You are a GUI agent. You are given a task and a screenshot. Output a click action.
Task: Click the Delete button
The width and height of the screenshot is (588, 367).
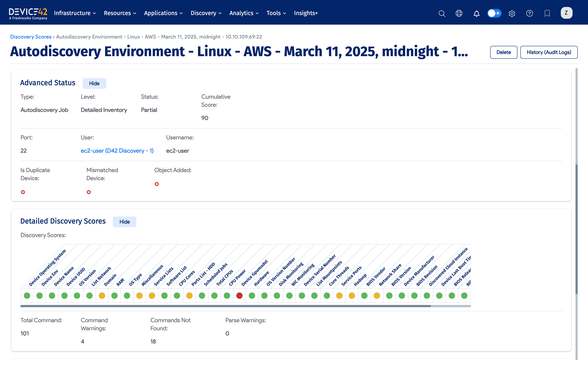503,52
